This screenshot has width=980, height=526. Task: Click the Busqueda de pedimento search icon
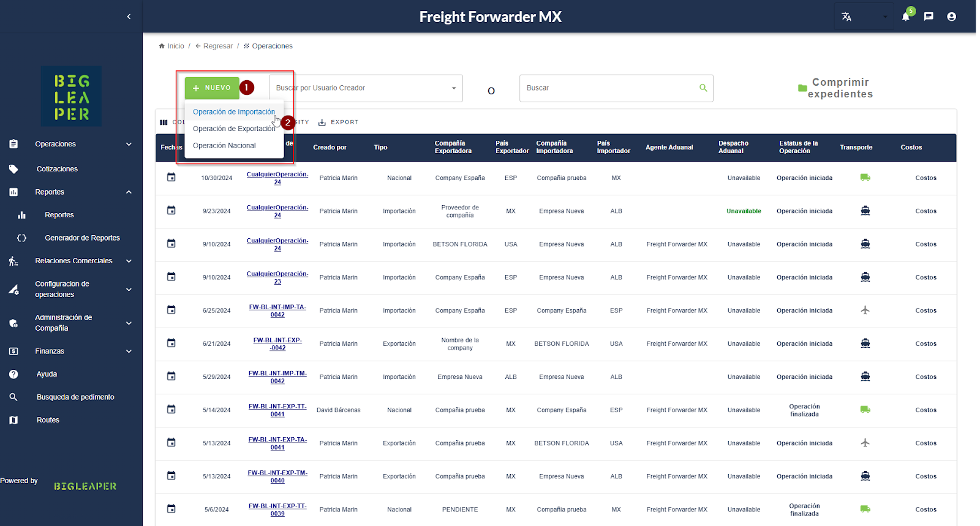(13, 397)
